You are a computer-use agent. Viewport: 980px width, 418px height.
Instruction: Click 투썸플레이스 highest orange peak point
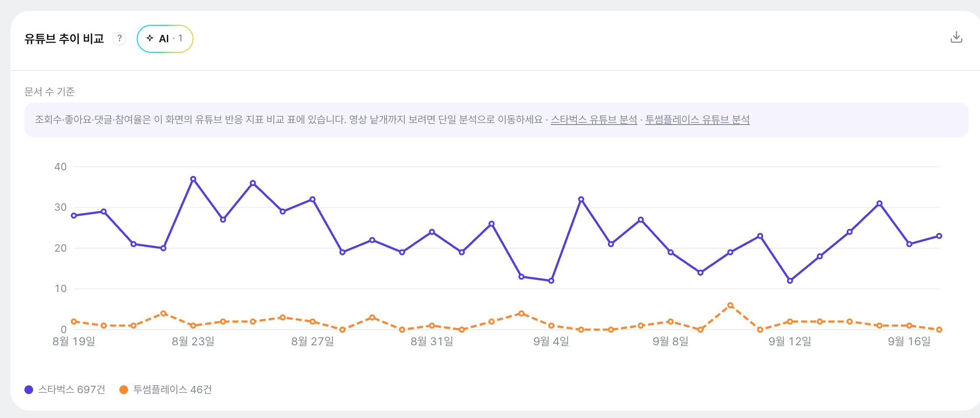pos(730,305)
